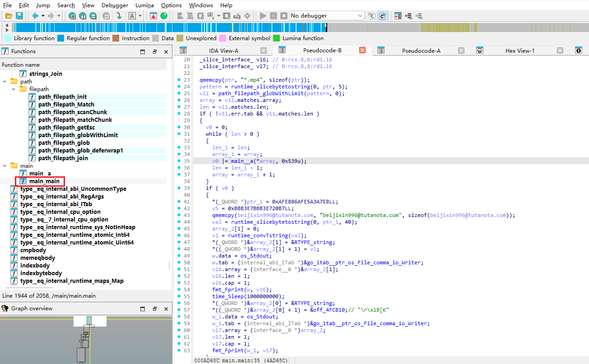Collapse the filepath folder in tree
589x364 pixels.
point(14,89)
